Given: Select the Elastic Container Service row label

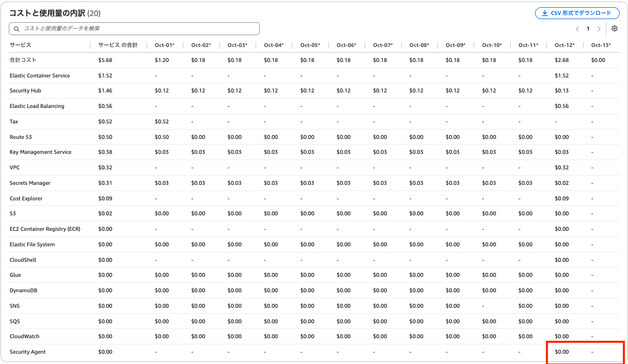Looking at the screenshot, I should [40, 75].
